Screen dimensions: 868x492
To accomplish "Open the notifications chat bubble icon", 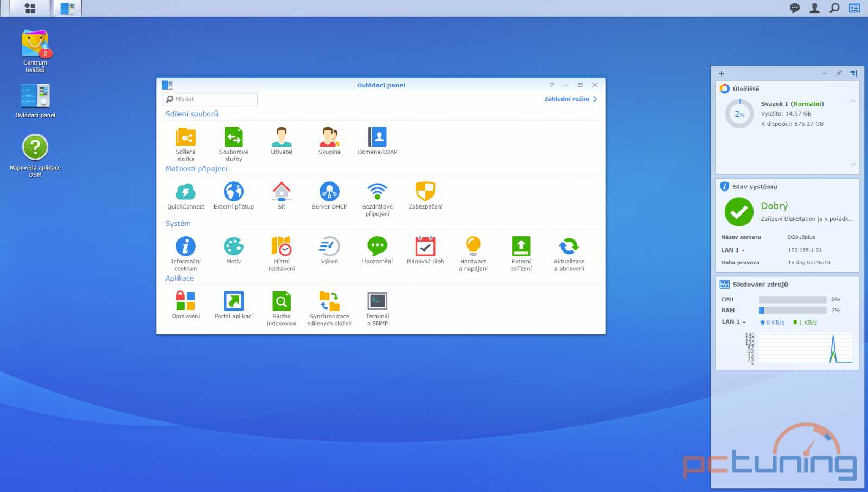I will [x=795, y=8].
